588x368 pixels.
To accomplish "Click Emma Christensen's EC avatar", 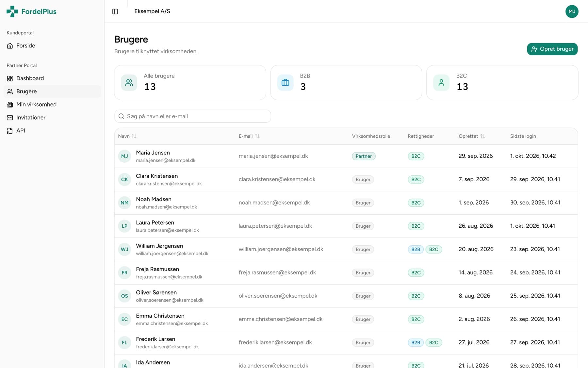I will (x=124, y=319).
